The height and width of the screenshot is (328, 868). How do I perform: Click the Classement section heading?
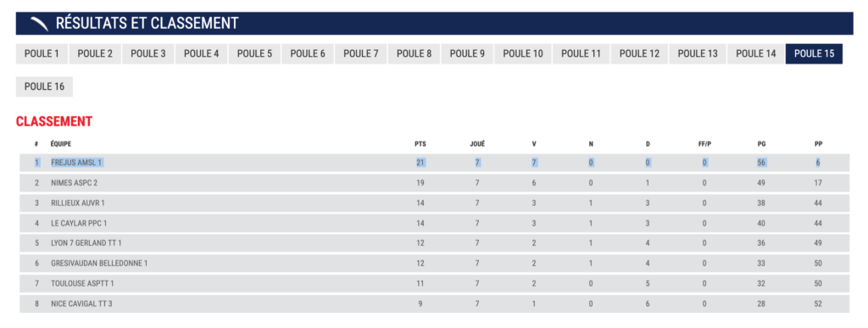tap(53, 122)
